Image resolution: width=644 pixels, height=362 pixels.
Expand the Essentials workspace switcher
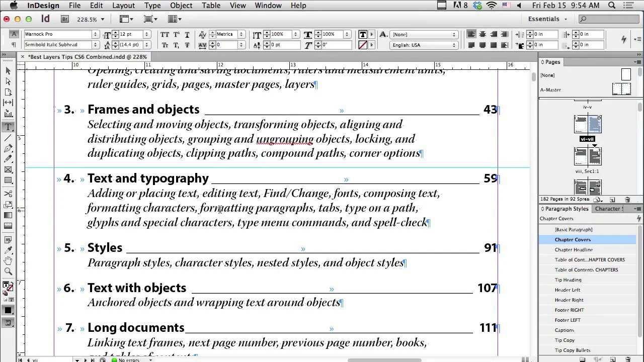click(547, 19)
